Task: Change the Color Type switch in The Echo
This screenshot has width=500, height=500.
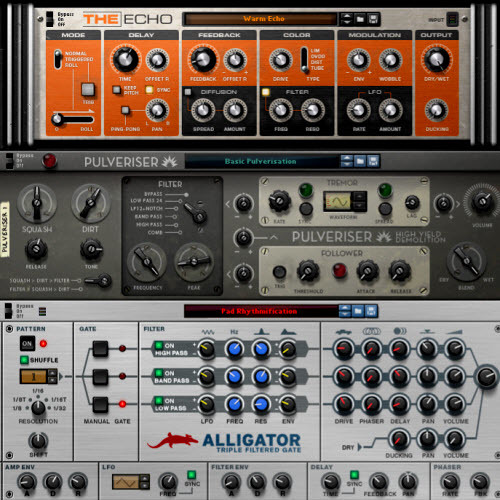Action: [x=304, y=59]
